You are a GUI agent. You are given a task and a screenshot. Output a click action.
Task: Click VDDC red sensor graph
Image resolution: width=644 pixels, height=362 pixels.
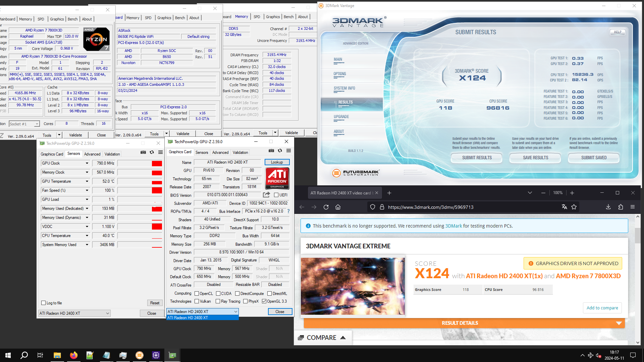click(140, 227)
